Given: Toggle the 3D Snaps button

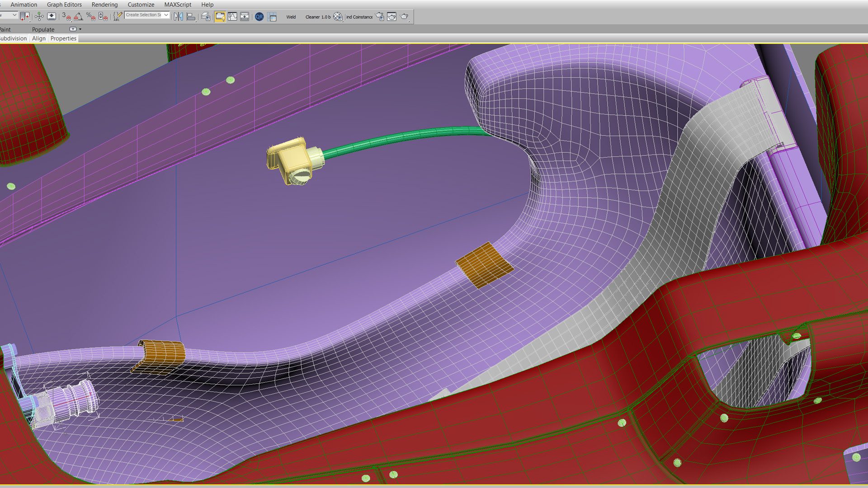Looking at the screenshot, I should [x=66, y=16].
